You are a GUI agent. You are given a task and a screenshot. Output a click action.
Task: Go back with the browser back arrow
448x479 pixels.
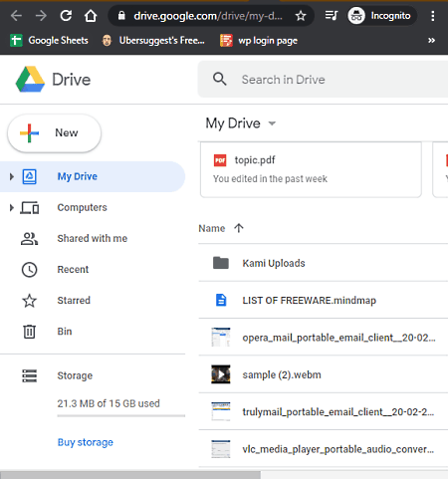pos(16,16)
